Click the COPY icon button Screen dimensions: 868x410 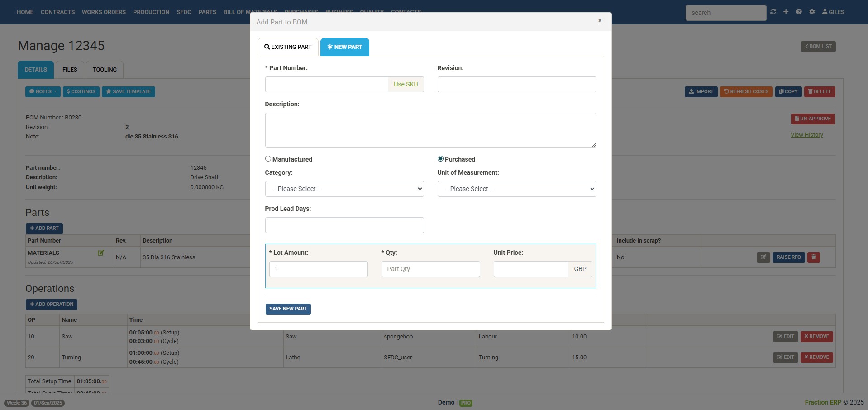[788, 91]
